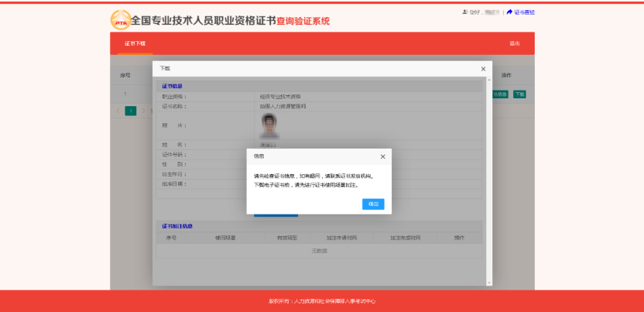Click the 有效期至 column header
644x312 pixels.
click(x=286, y=238)
